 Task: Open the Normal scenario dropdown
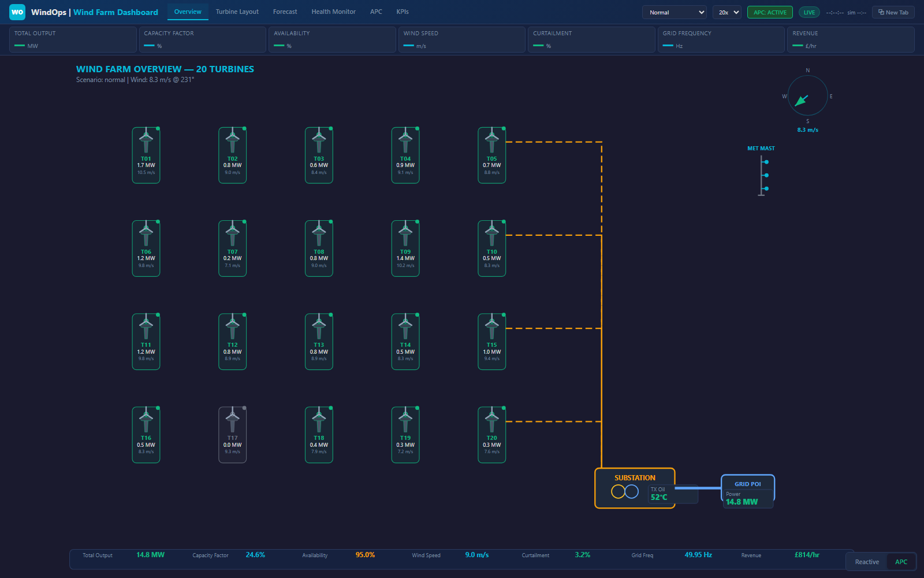pyautogui.click(x=674, y=12)
